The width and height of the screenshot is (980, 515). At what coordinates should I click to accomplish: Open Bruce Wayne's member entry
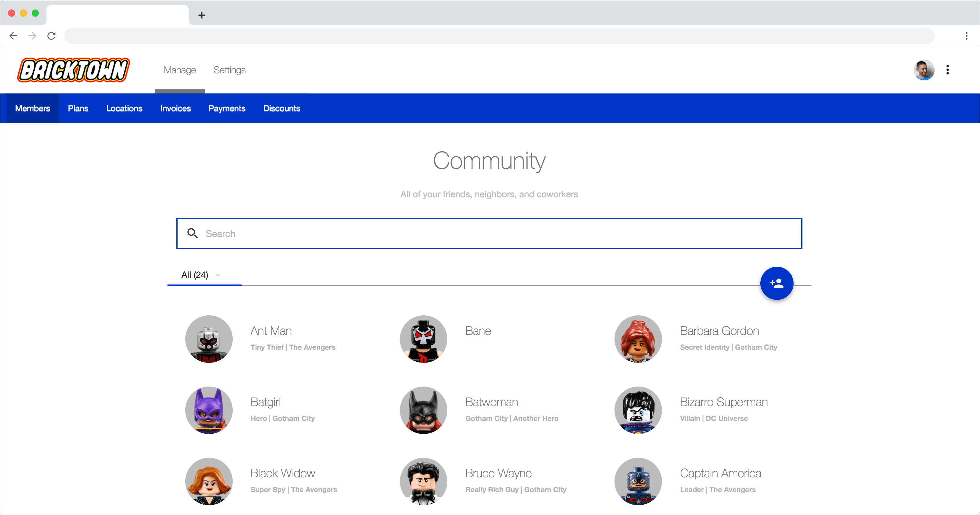pyautogui.click(x=498, y=473)
